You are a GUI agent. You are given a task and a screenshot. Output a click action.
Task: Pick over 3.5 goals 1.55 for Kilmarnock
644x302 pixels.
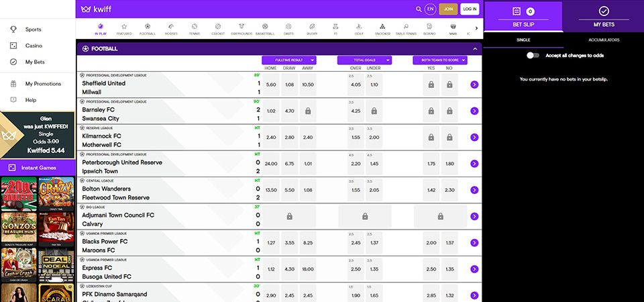point(356,137)
